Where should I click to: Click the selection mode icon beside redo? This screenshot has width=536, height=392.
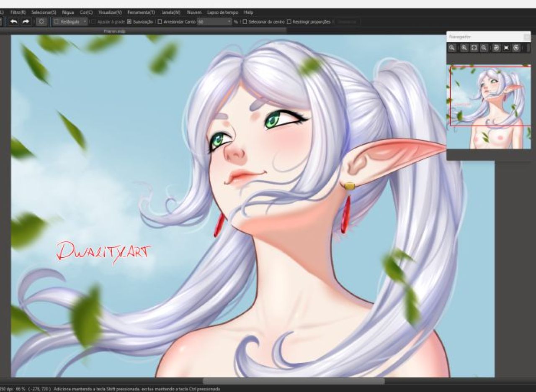point(41,21)
